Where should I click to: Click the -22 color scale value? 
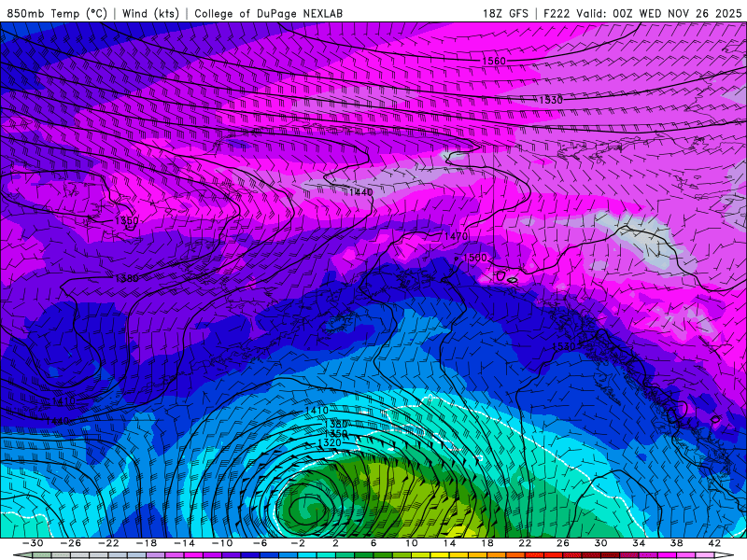pos(108,543)
